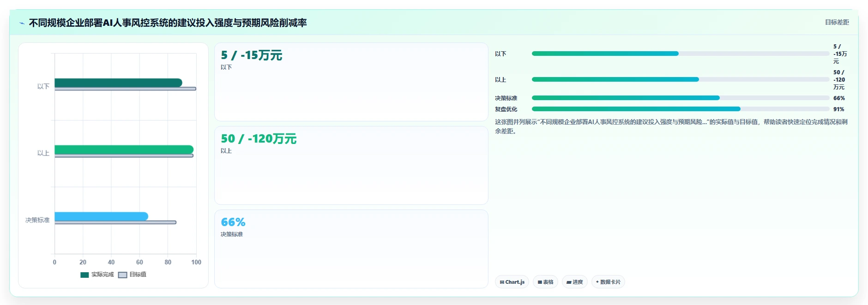Toggle the 目标值 legend color box
Image resolution: width=868 pixels, height=305 pixels.
tap(122, 275)
